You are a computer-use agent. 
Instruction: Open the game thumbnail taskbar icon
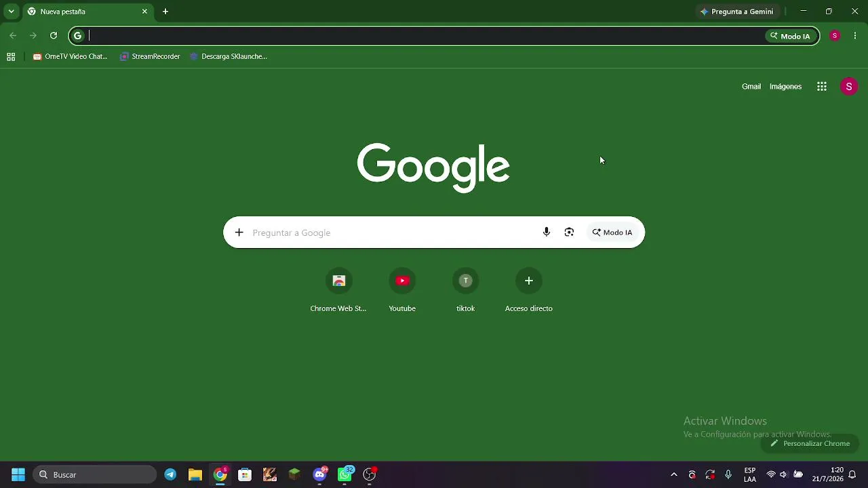[270, 475]
